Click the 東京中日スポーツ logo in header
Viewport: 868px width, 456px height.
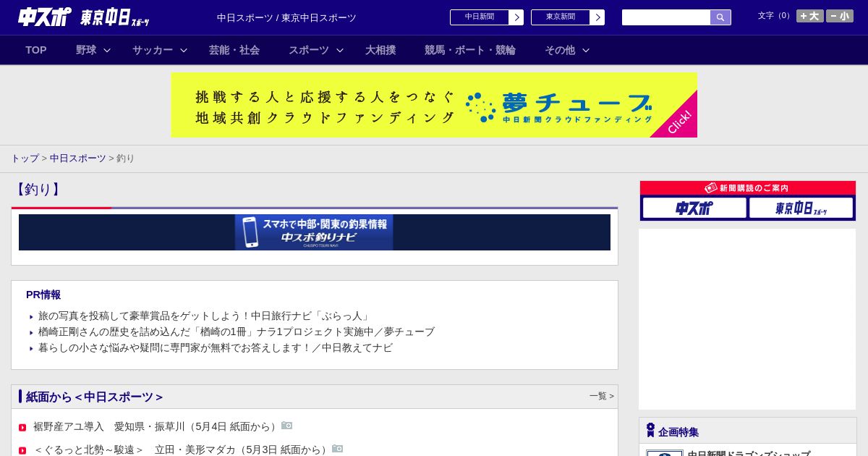pos(114,17)
